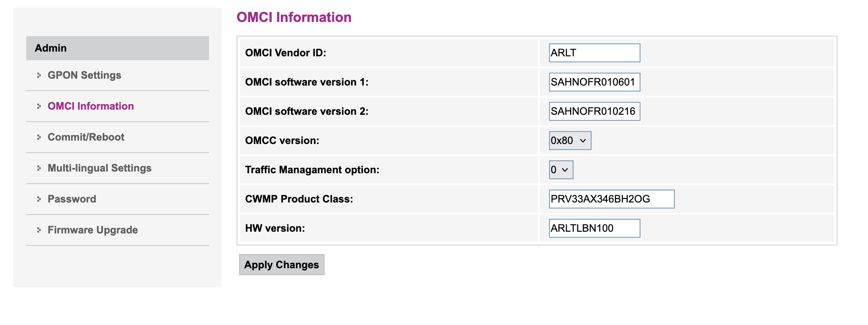Click the arrow icon beside OMCI Information
Screen dimensions: 868x325
coord(39,106)
